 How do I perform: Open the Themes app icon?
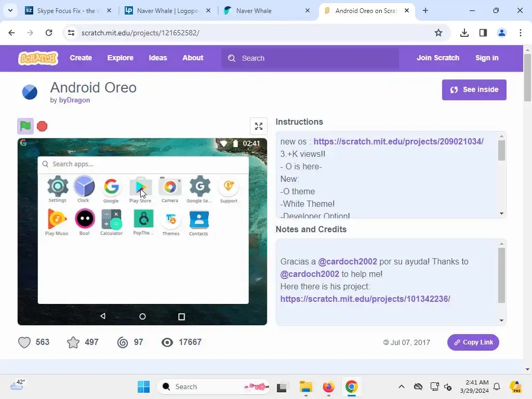(170, 223)
